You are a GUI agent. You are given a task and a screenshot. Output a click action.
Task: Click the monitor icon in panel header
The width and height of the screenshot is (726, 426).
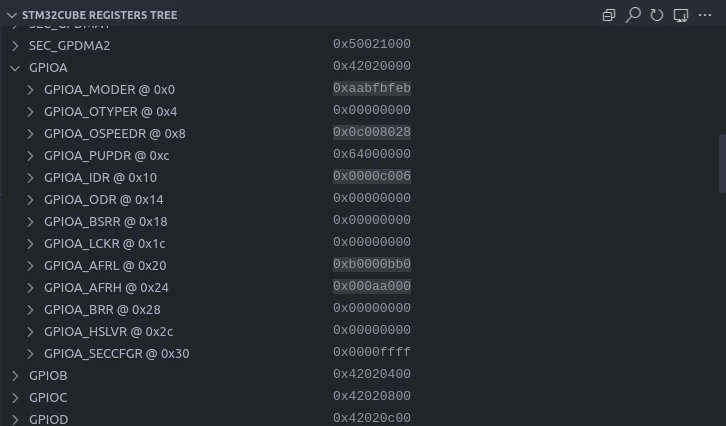point(681,15)
